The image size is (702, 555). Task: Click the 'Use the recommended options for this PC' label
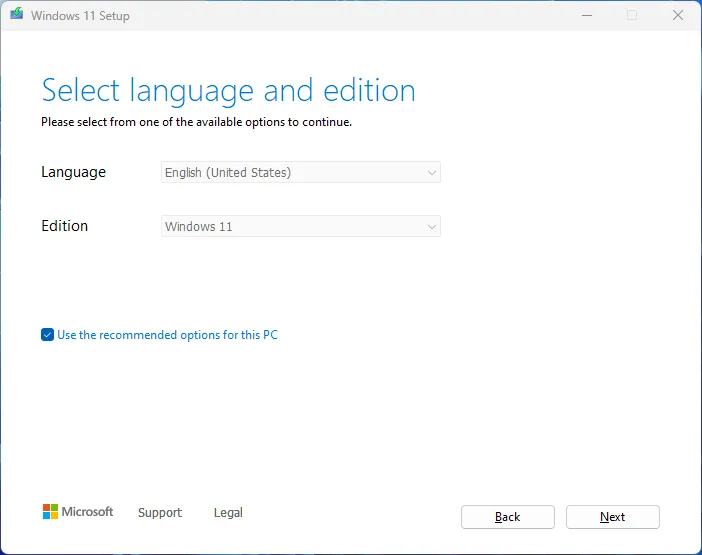point(167,335)
